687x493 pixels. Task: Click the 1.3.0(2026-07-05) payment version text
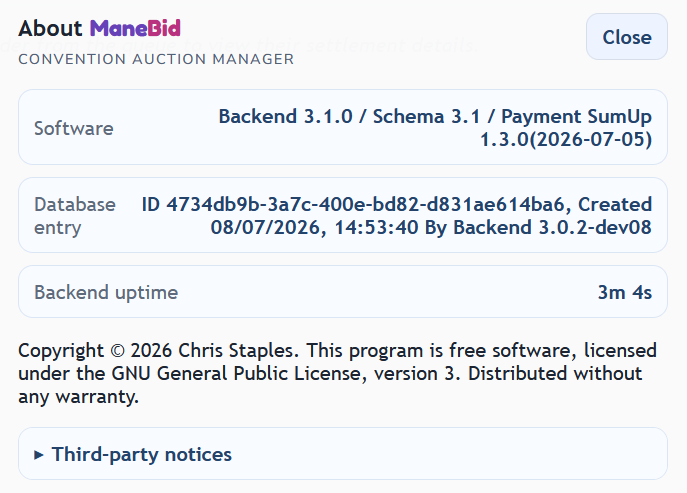(x=566, y=140)
